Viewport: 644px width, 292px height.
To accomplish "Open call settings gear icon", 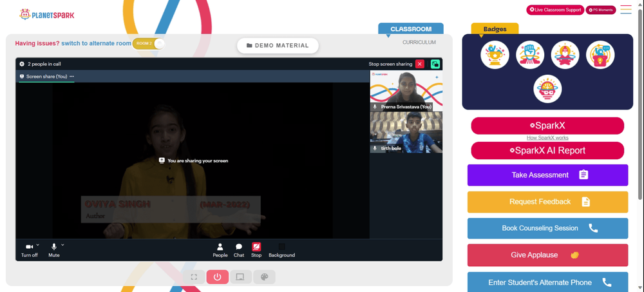I will pos(22,64).
